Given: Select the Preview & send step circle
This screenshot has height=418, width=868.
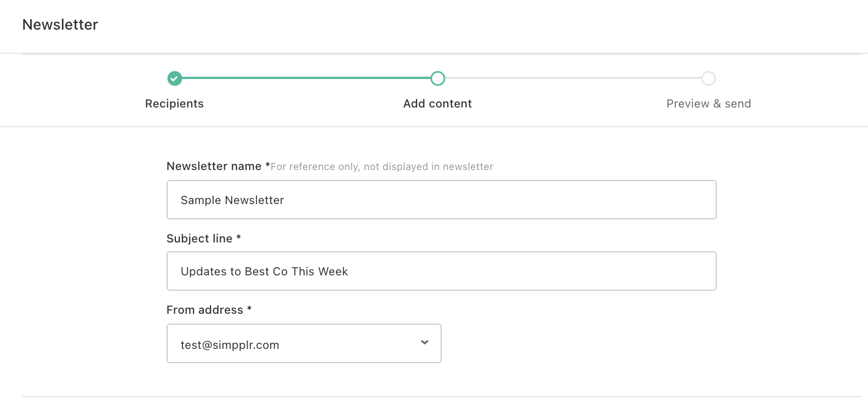Looking at the screenshot, I should coord(709,78).
